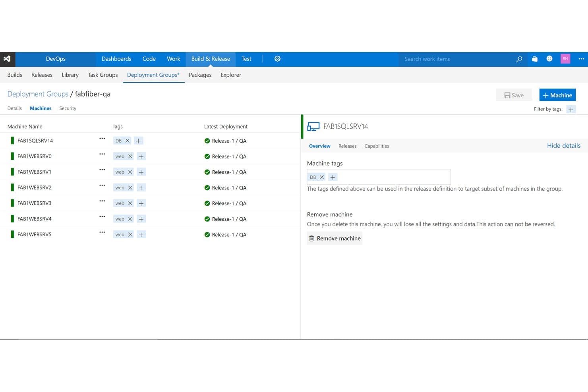Screen dimensions: 588x392
Task: Click the Save button
Action: point(514,95)
